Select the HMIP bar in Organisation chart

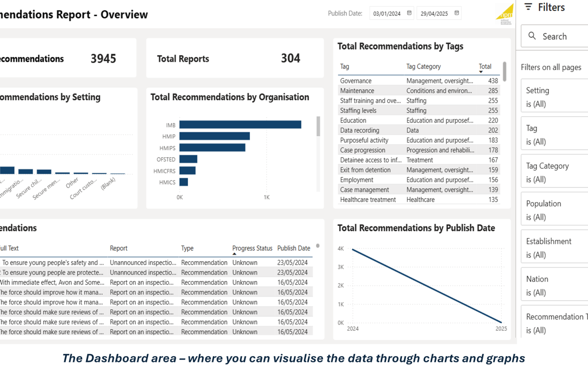pos(214,136)
